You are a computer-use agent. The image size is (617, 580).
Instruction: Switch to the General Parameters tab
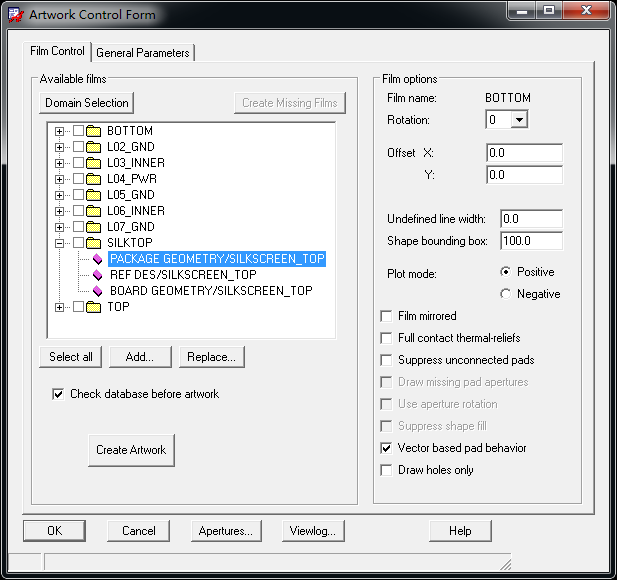pyautogui.click(x=143, y=53)
